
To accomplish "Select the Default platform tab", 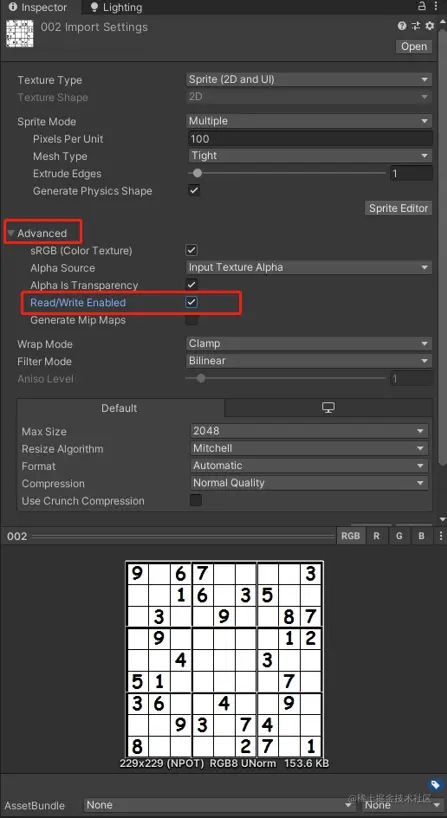I will (x=120, y=408).
